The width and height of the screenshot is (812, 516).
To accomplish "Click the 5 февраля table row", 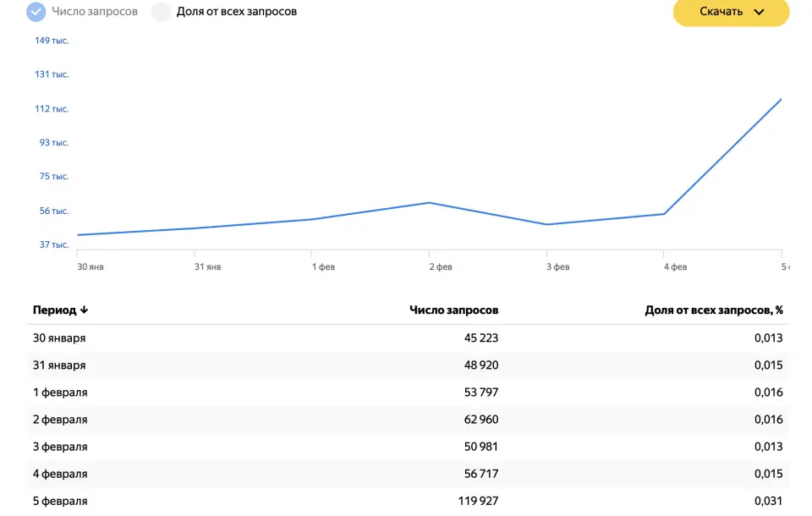I will tap(406, 501).
